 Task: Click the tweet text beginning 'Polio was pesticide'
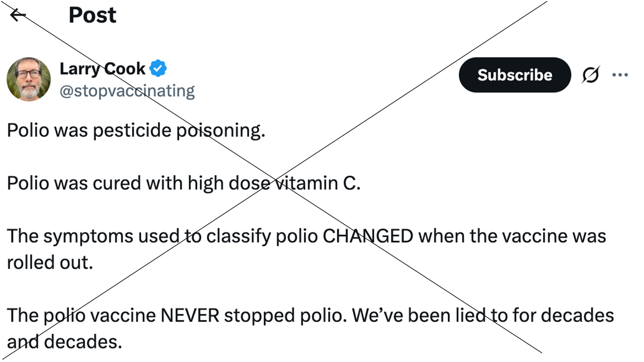click(x=136, y=130)
